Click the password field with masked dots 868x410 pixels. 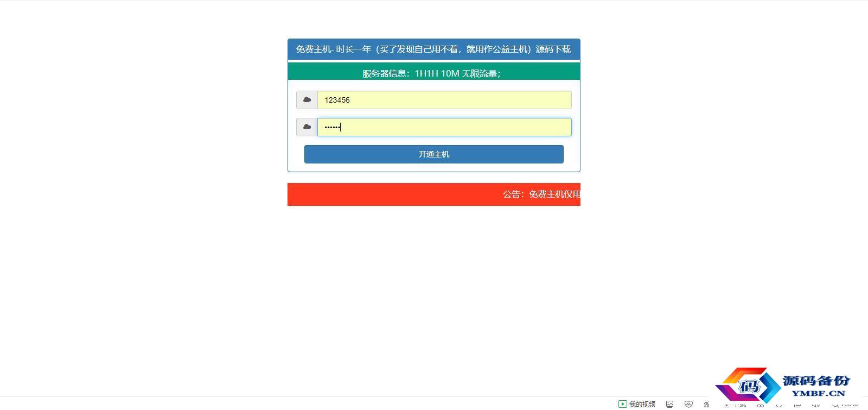(444, 127)
